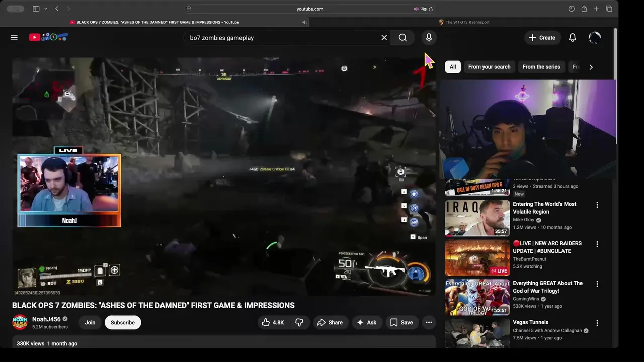Open the Safari Share menu
The image size is (644, 362).
[x=584, y=9]
